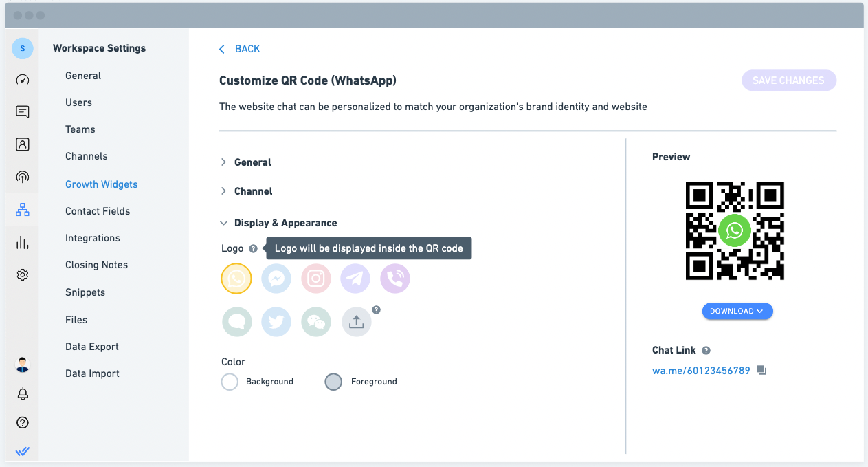Select the Messenger logo option

[276, 279]
